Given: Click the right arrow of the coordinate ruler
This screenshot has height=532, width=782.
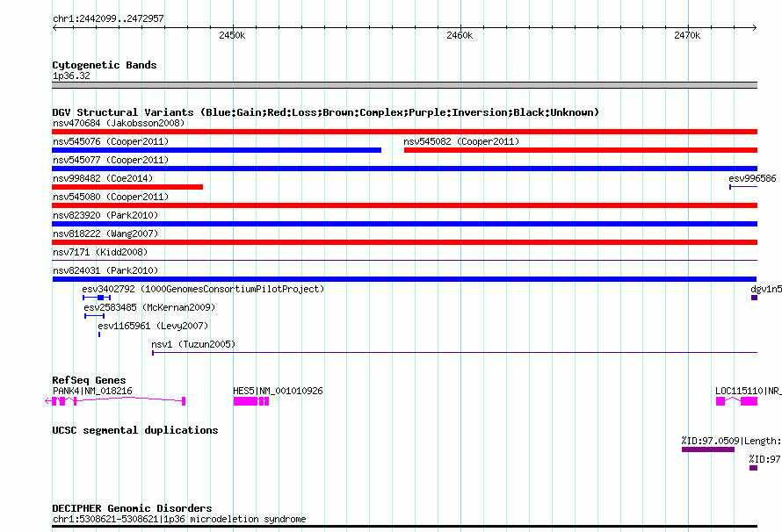Looking at the screenshot, I should click(754, 27).
